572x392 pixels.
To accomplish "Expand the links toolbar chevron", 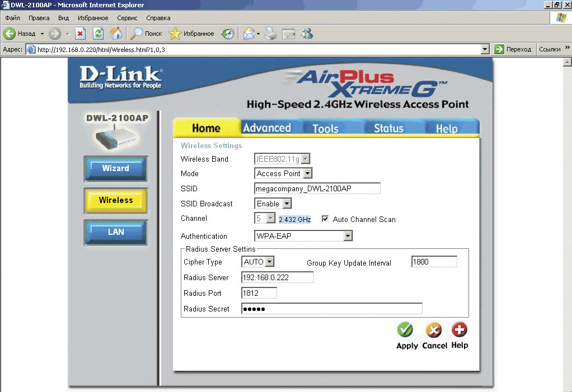I will 568,48.
